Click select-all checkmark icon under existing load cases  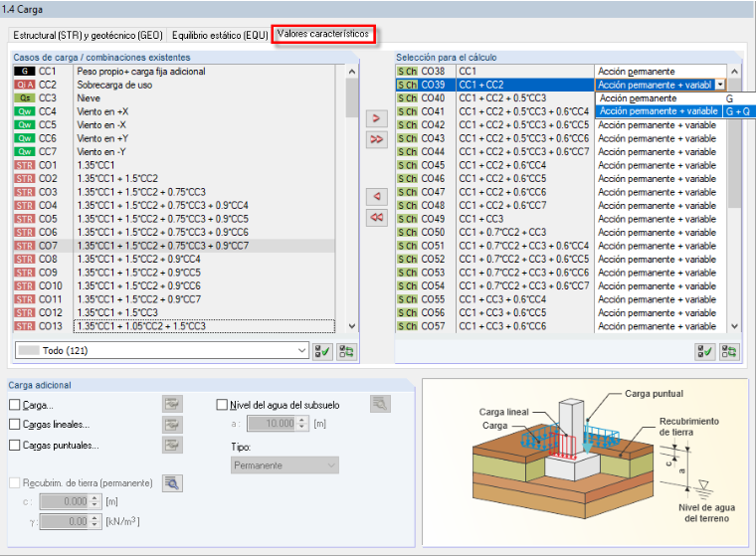322,351
